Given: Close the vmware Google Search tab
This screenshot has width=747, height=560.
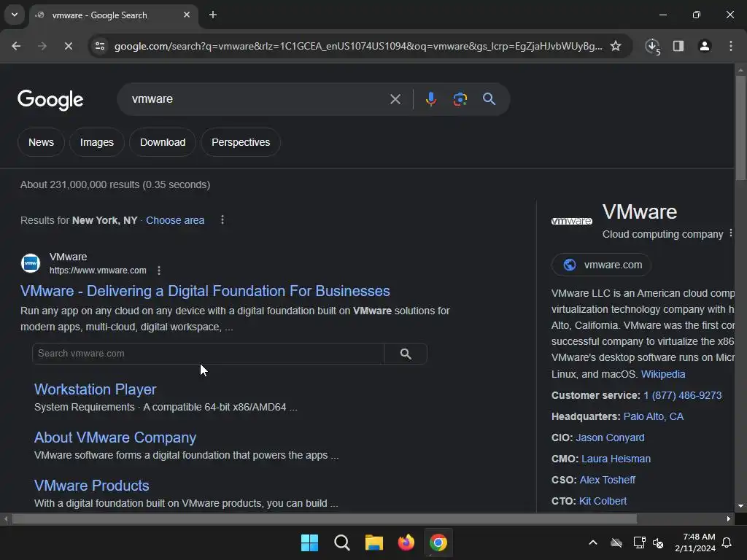Looking at the screenshot, I should coord(187,15).
